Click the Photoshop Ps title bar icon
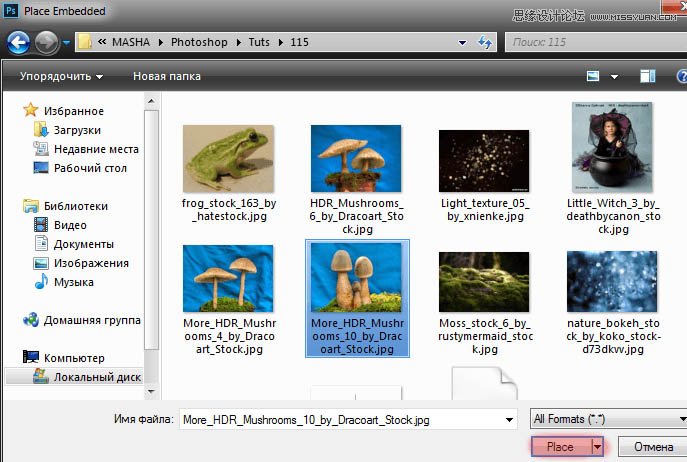687x462 pixels. pos(11,11)
